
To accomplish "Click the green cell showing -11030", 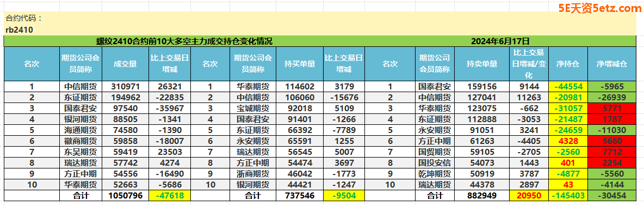I will coord(611,130).
